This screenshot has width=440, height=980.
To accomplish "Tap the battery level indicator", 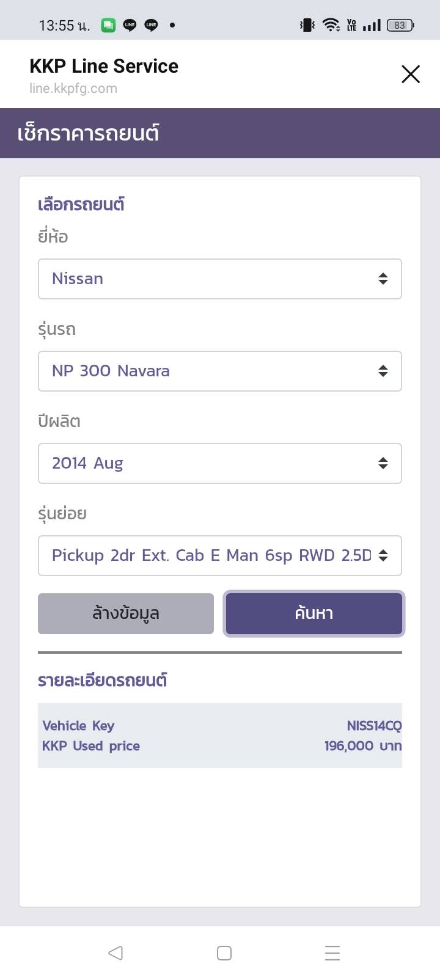I will tap(400, 25).
